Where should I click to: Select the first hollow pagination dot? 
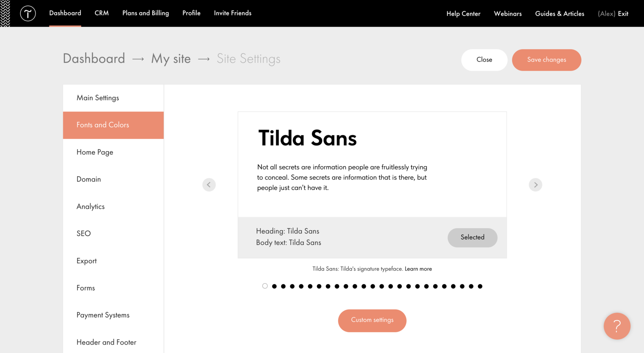(265, 286)
